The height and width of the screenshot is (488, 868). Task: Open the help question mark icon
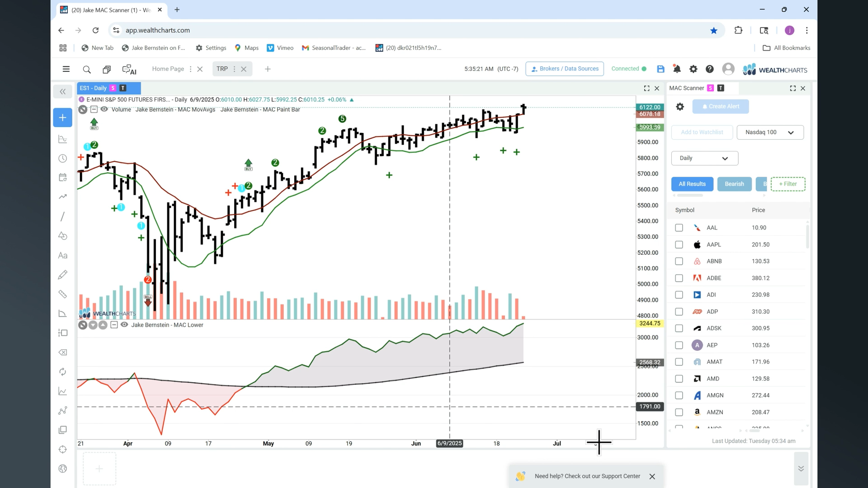pos(710,69)
